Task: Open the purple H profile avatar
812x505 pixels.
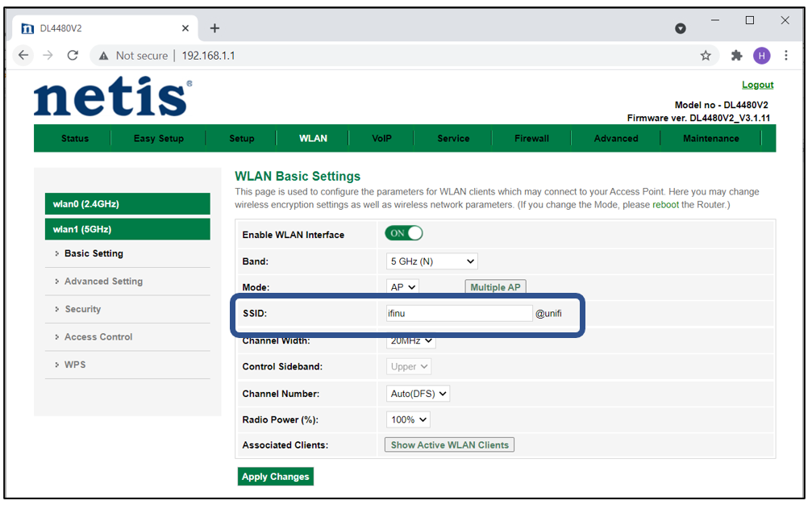Action: tap(761, 56)
